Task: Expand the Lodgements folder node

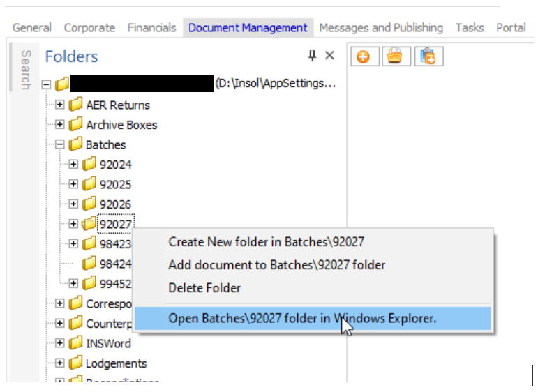Action: coord(60,363)
